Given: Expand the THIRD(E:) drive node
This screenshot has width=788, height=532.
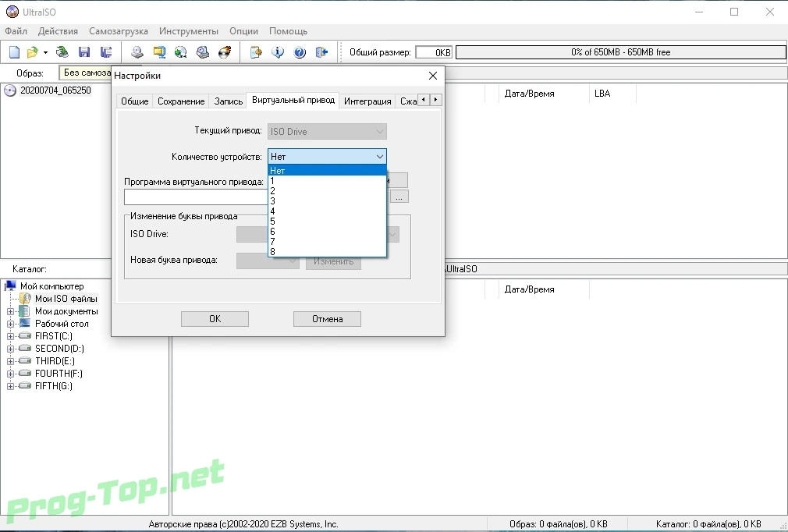Looking at the screenshot, I should [10, 361].
